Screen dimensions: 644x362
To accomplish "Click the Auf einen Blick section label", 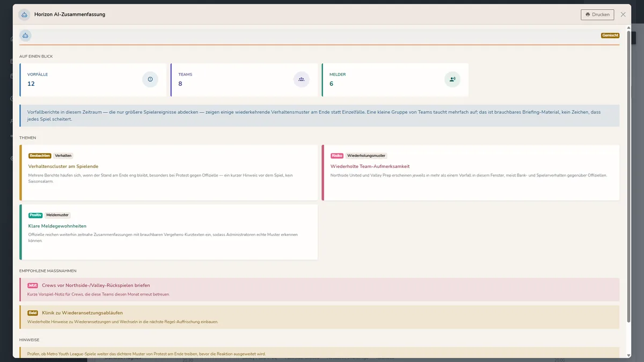I will tap(36, 56).
